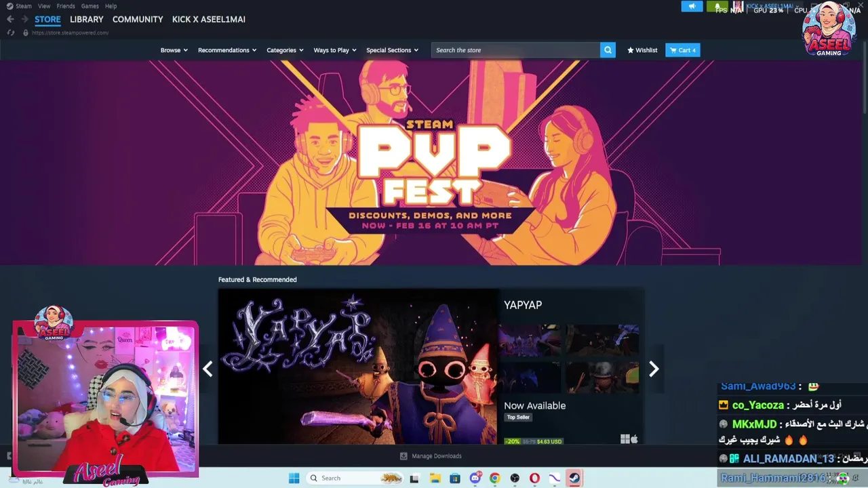
Task: Open Discord from the taskbar
Action: [475, 478]
